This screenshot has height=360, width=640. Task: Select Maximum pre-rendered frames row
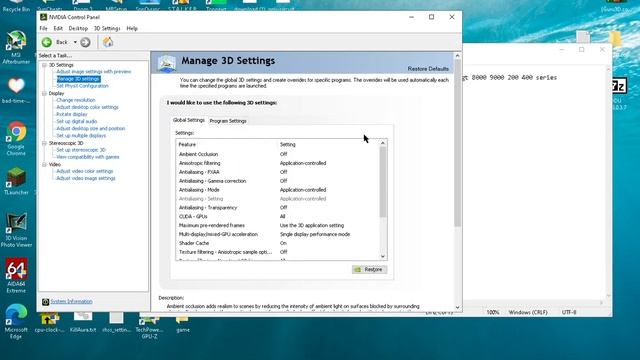(278, 225)
